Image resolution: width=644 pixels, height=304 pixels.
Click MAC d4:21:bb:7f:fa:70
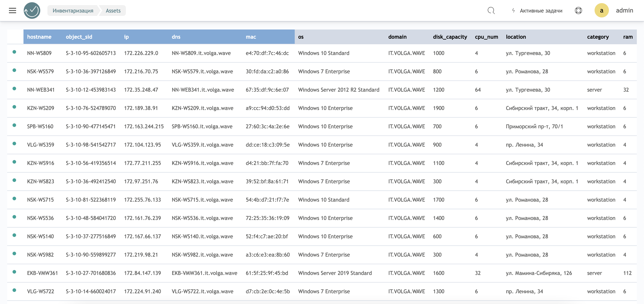click(x=267, y=163)
